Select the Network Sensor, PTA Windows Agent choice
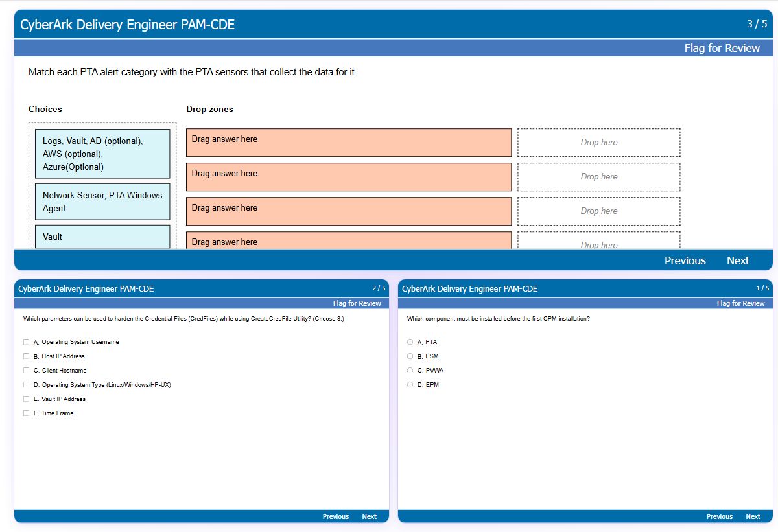 click(102, 202)
